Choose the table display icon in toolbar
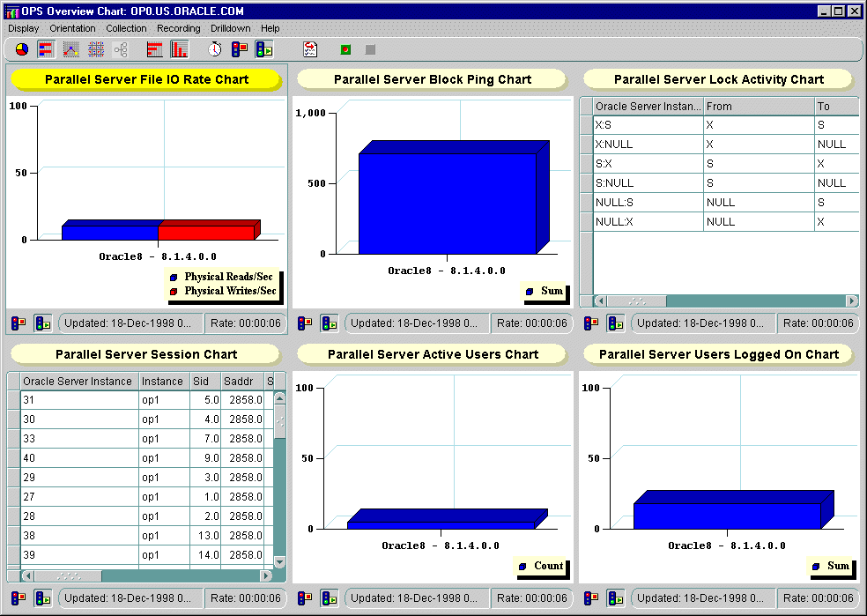Screen dimensions: 867x616 [x=96, y=49]
